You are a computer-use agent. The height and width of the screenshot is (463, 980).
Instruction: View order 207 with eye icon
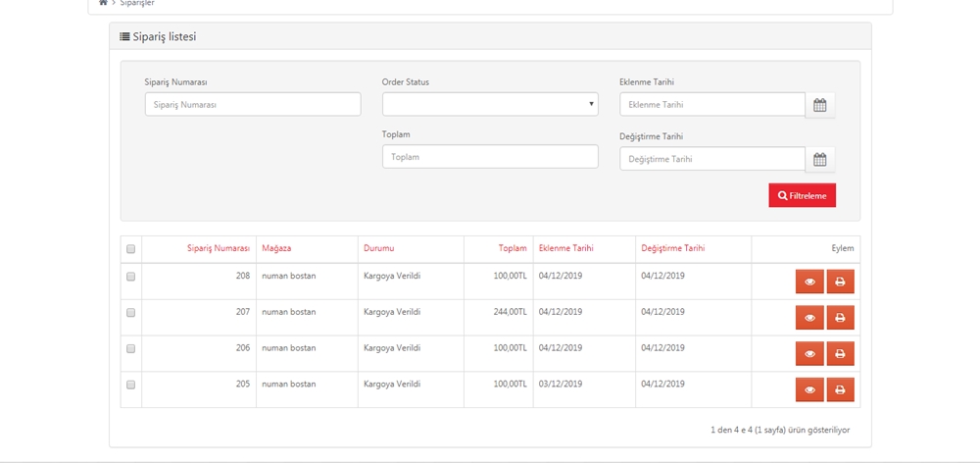coord(810,318)
